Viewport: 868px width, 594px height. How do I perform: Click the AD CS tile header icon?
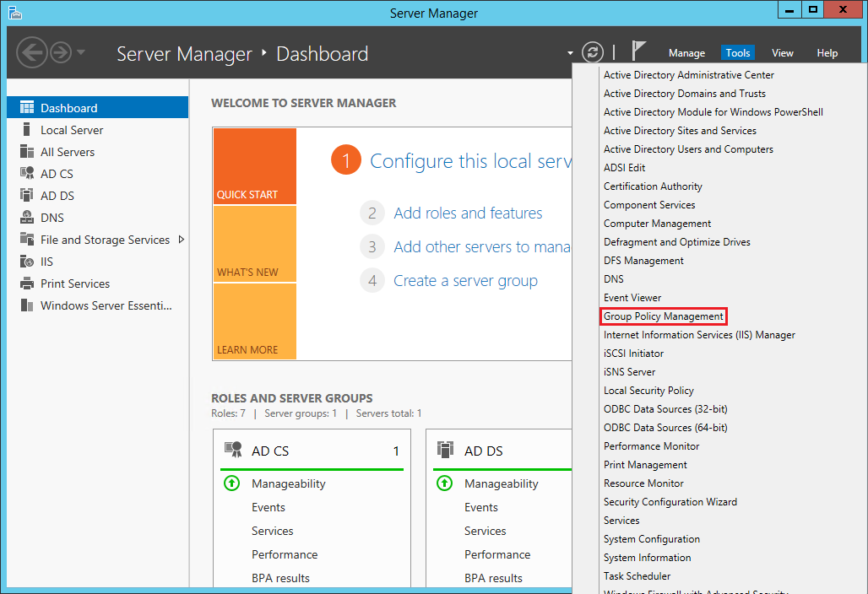click(x=233, y=450)
